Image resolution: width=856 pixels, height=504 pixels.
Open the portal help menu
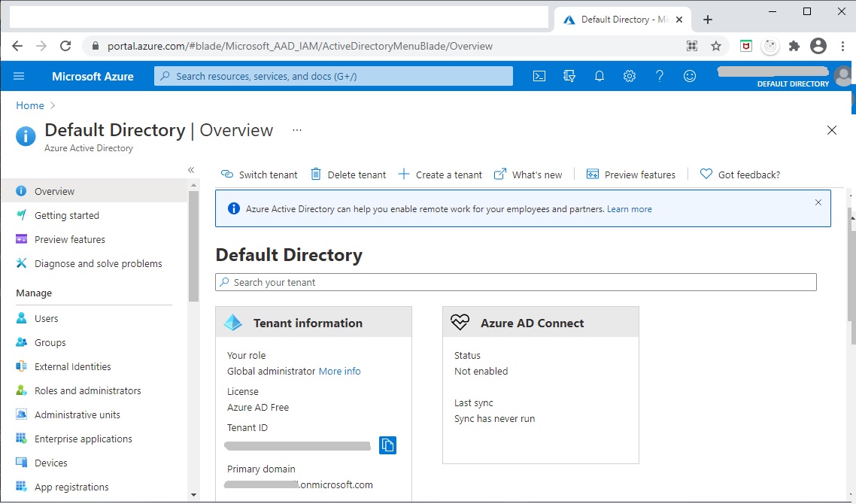click(659, 76)
